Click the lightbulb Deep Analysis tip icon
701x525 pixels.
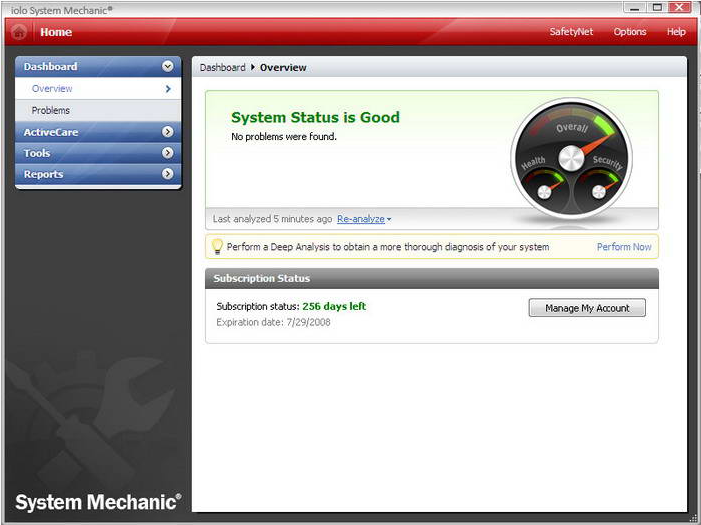tap(216, 246)
